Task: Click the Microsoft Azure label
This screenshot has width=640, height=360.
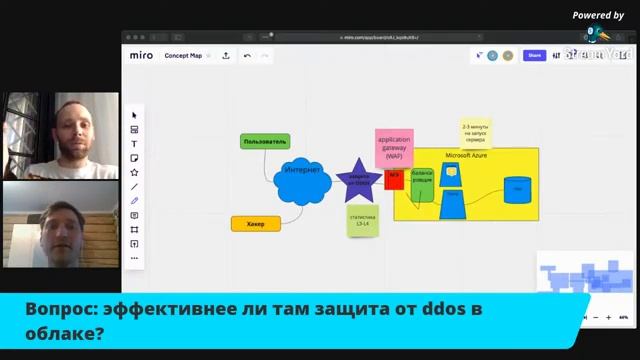Action: 466,156
